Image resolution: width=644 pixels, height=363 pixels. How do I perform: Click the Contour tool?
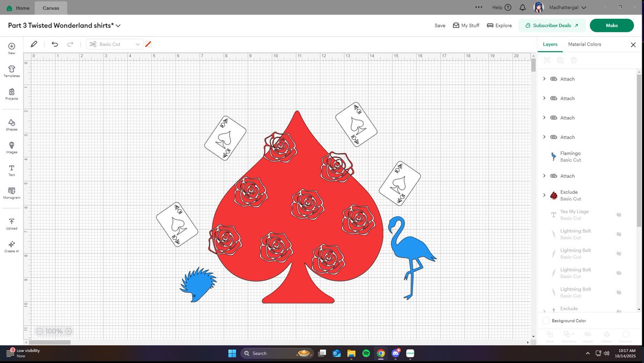(x=626, y=336)
